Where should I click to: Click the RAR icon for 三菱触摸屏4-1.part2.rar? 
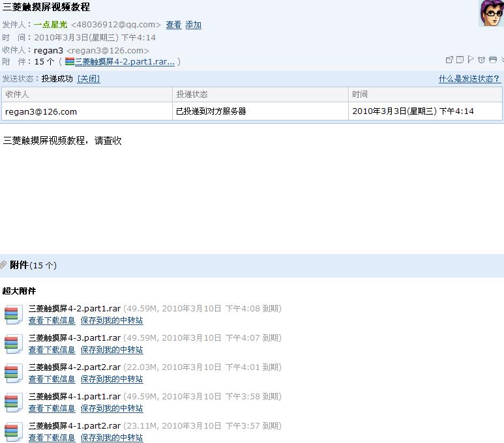click(x=13, y=431)
